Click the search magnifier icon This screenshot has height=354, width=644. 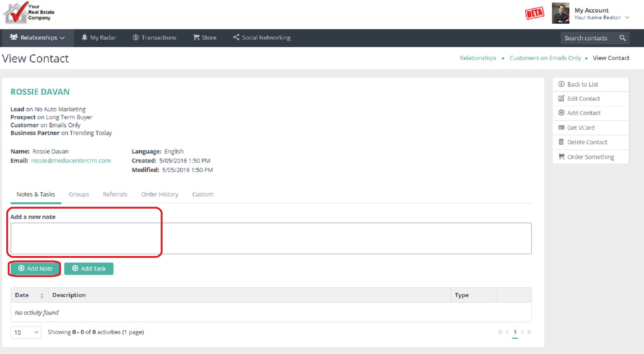622,38
